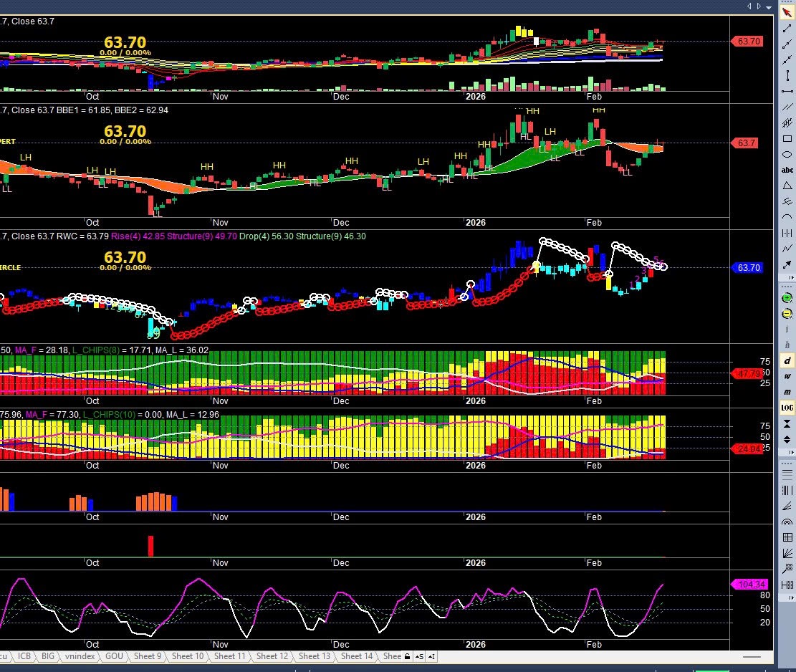Switch to the vnindex sheet tab

pyautogui.click(x=80, y=656)
